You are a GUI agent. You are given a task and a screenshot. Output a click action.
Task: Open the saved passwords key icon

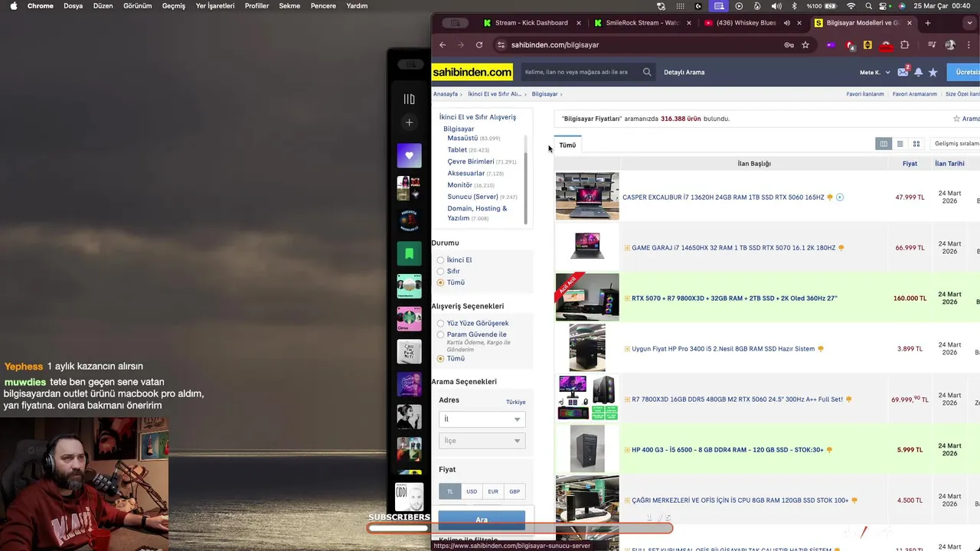pyautogui.click(x=789, y=45)
